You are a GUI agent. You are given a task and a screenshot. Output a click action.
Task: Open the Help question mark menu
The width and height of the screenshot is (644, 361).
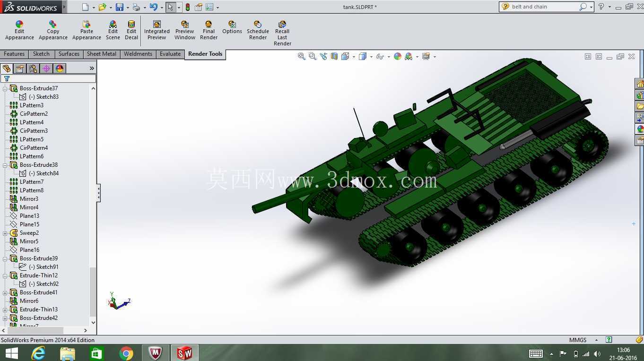pos(601,7)
